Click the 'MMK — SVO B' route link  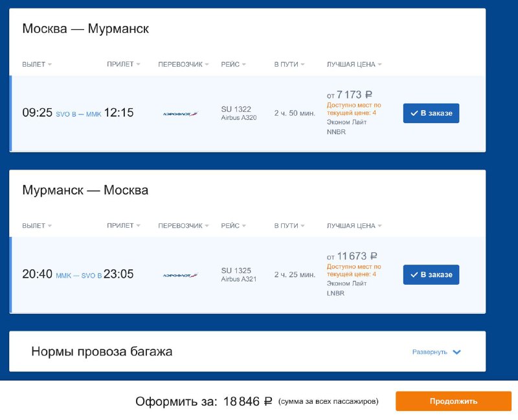[x=78, y=276]
